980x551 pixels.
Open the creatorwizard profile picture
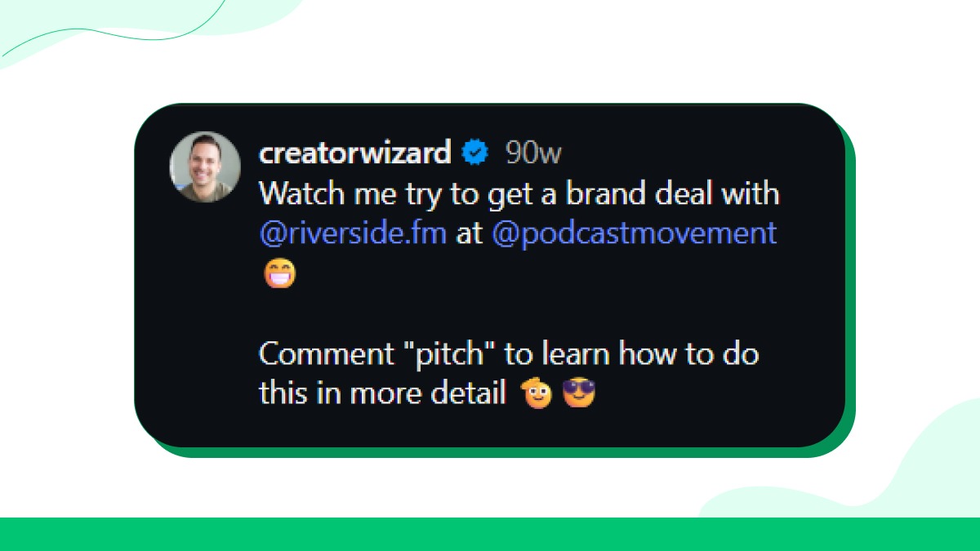(x=205, y=167)
